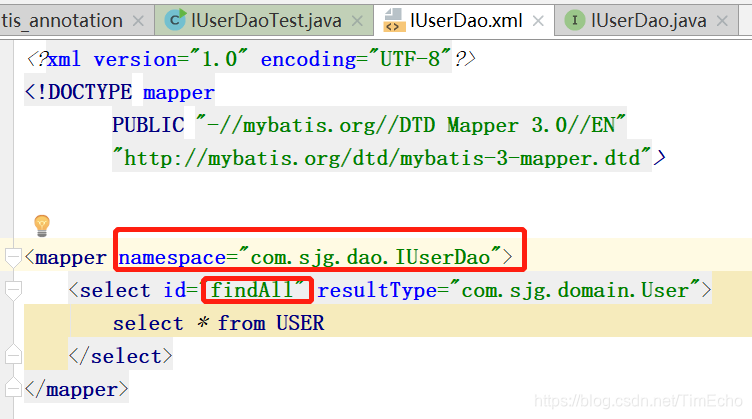Switch to the IUserDao.xml tab

tap(463, 21)
